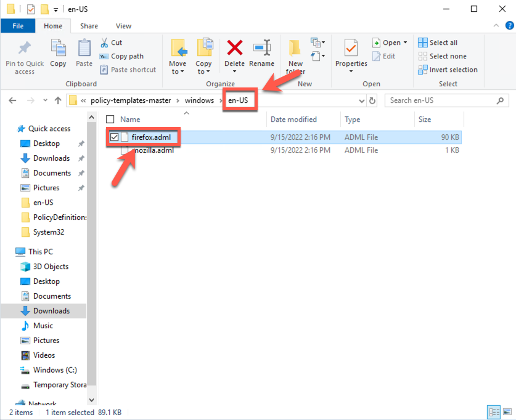Open the File menu tab
516x420 pixels.
coord(18,26)
